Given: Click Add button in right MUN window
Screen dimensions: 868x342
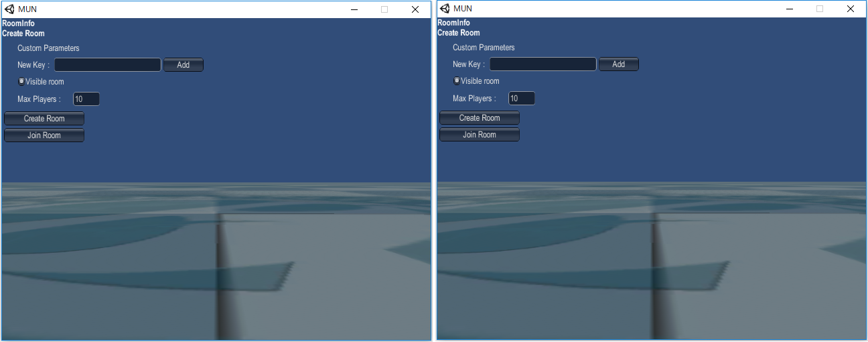Looking at the screenshot, I should 619,64.
